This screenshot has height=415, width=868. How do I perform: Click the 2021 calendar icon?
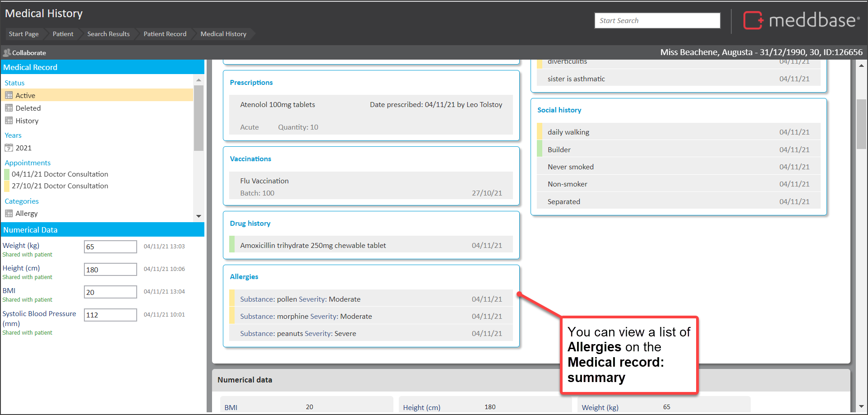point(9,148)
